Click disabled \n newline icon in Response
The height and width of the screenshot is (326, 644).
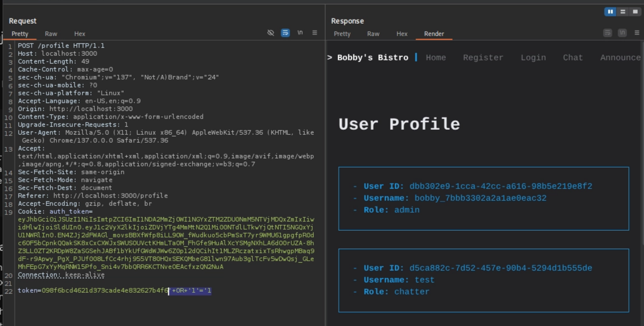click(x=622, y=33)
